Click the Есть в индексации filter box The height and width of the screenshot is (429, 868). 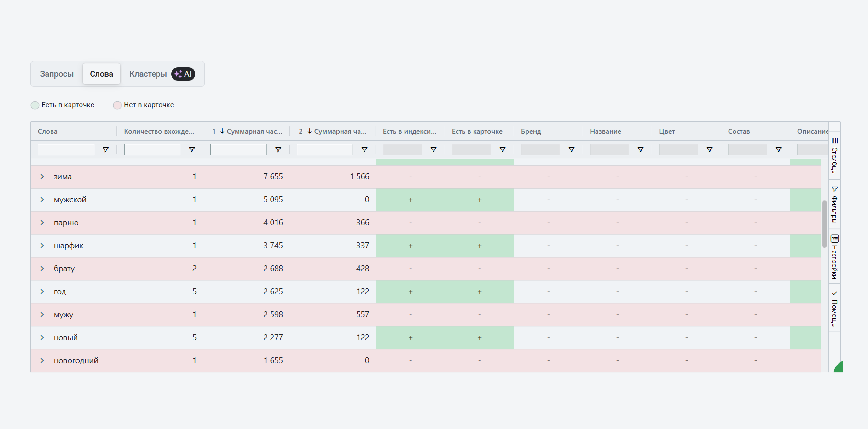(x=402, y=149)
